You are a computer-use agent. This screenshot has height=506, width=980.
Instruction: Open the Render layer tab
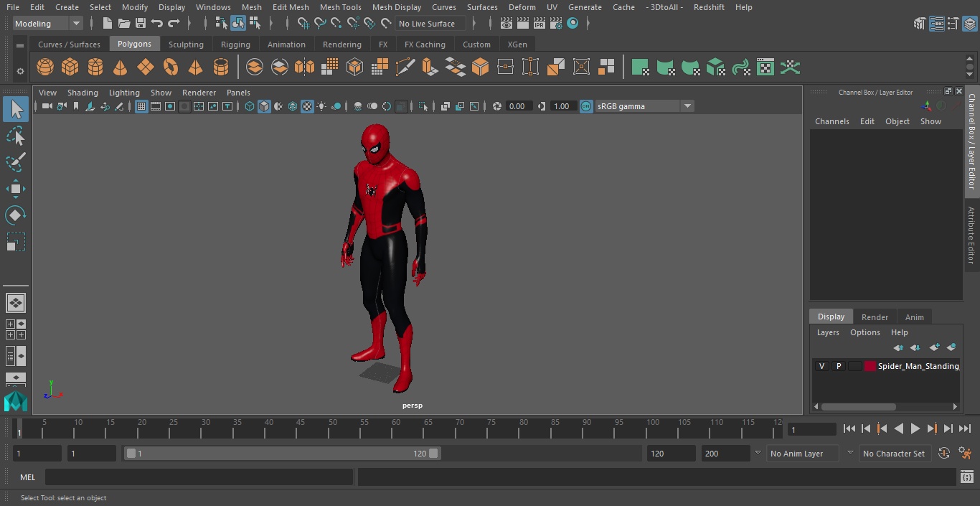(x=875, y=317)
